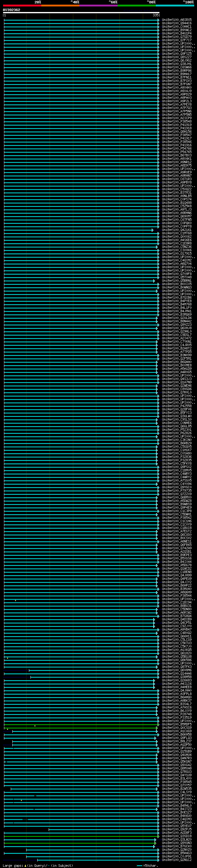Click label UniRef100_B3NV99

(x=177, y=355)
